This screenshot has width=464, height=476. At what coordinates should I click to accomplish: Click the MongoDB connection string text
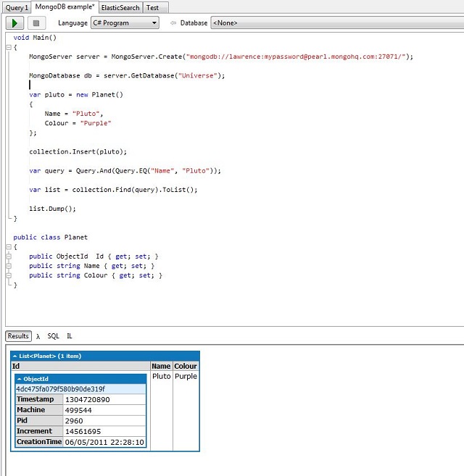click(297, 57)
